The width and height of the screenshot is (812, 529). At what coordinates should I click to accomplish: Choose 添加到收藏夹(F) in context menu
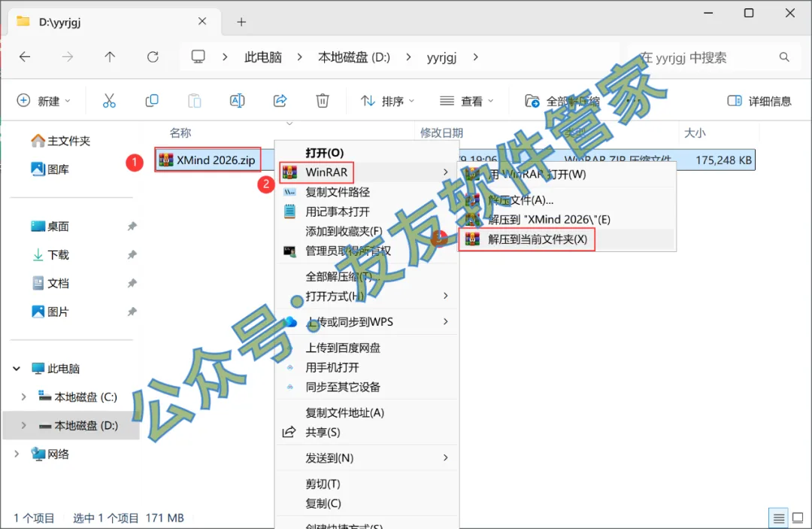(x=366, y=232)
